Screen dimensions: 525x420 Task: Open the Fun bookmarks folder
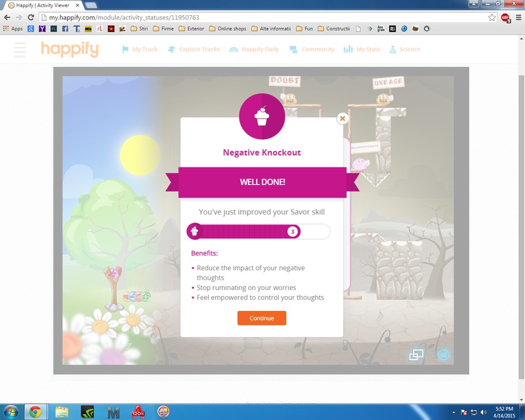[x=304, y=29]
